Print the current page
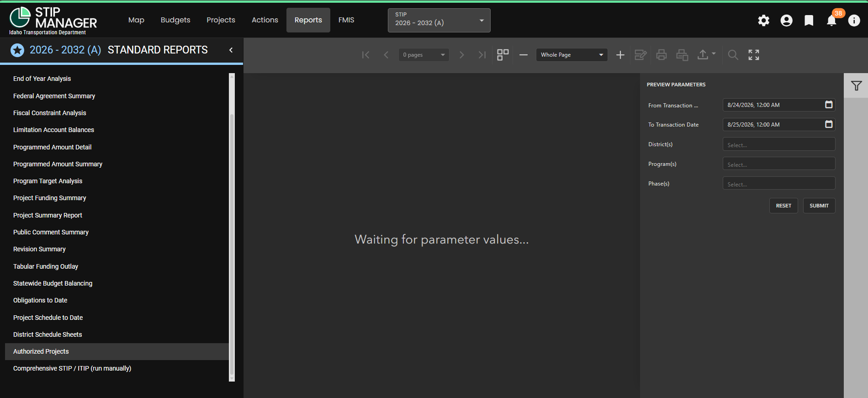Screen dimensions: 868x398 pyautogui.click(x=682, y=55)
